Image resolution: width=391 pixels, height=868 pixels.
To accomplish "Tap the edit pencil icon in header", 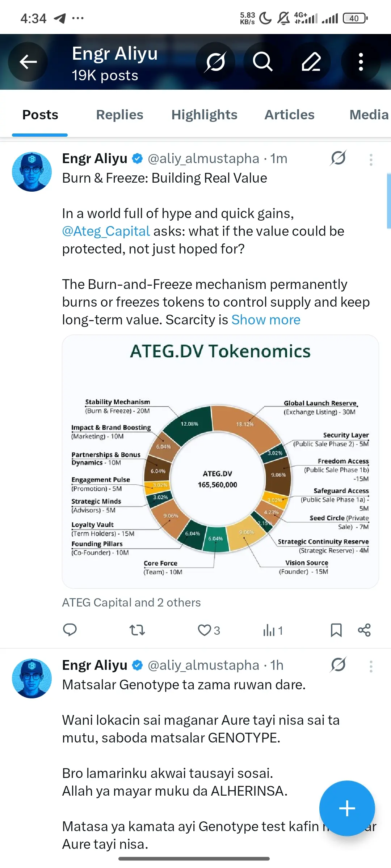I will point(311,62).
